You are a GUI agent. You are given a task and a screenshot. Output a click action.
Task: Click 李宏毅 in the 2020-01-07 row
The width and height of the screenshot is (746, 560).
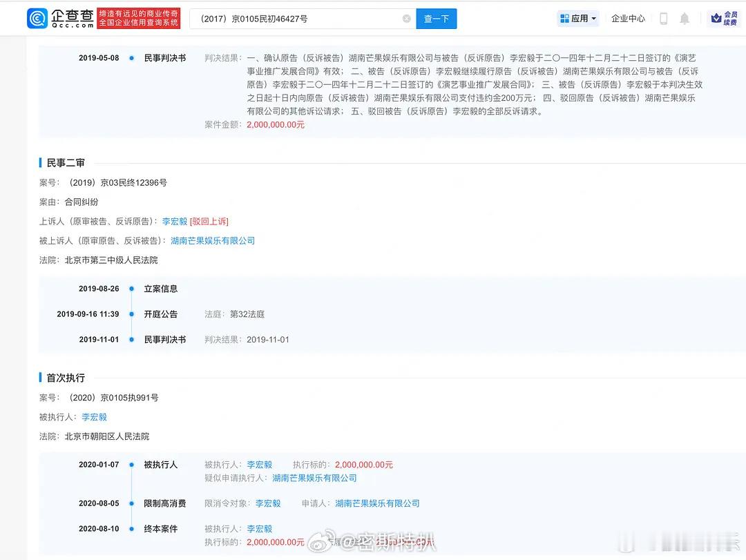pyautogui.click(x=259, y=465)
